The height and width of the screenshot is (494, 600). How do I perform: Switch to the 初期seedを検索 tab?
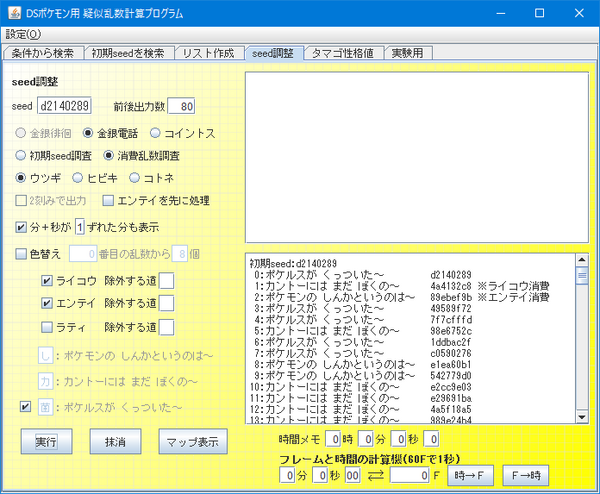point(128,53)
